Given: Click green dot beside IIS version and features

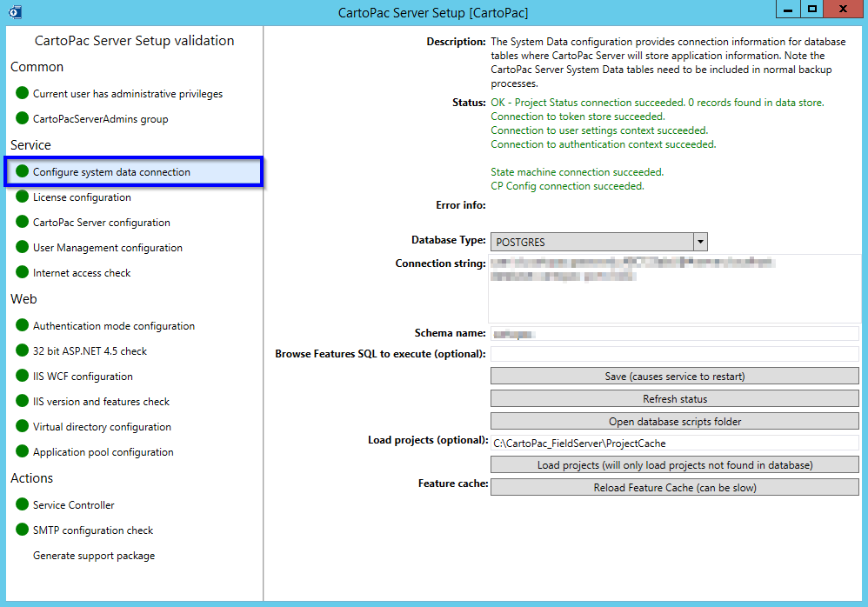Looking at the screenshot, I should pos(22,401).
